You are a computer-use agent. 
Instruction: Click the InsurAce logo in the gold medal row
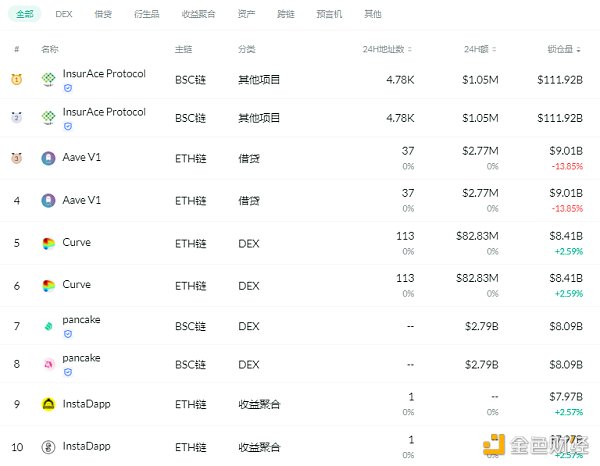48,79
